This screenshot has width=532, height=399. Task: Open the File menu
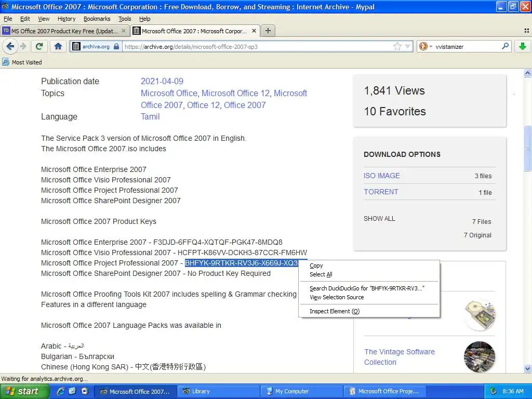[8, 19]
